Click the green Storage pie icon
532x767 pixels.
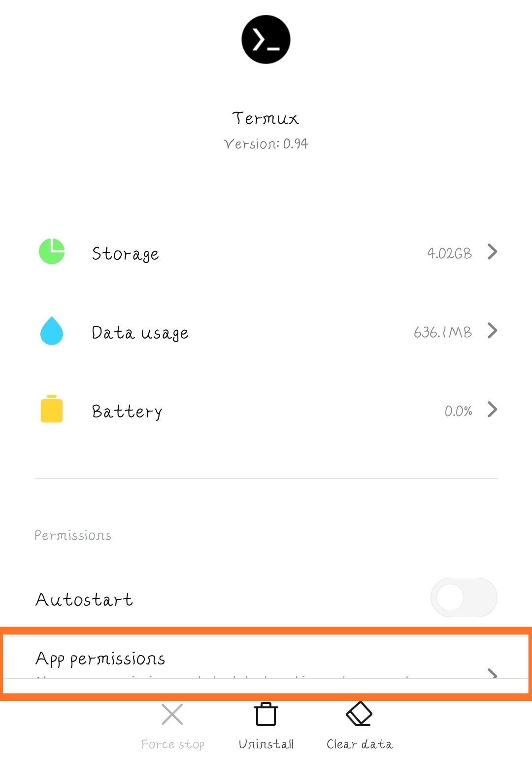point(52,252)
